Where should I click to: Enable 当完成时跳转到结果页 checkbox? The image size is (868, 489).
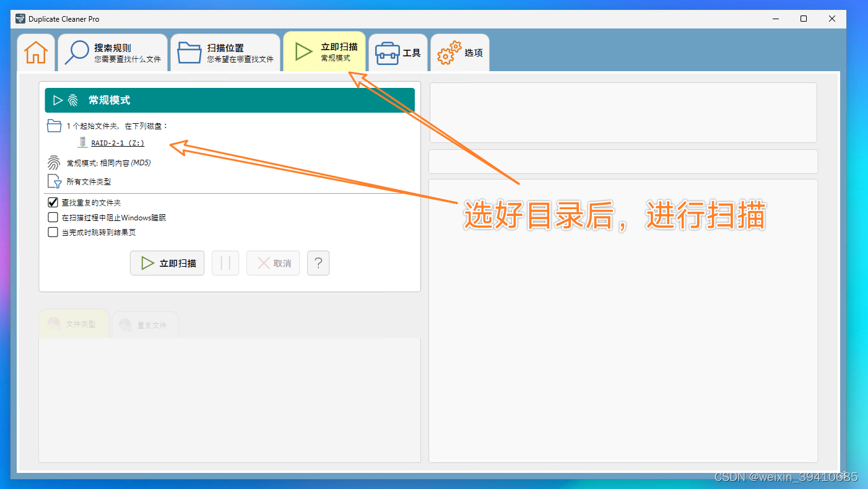pos(53,232)
